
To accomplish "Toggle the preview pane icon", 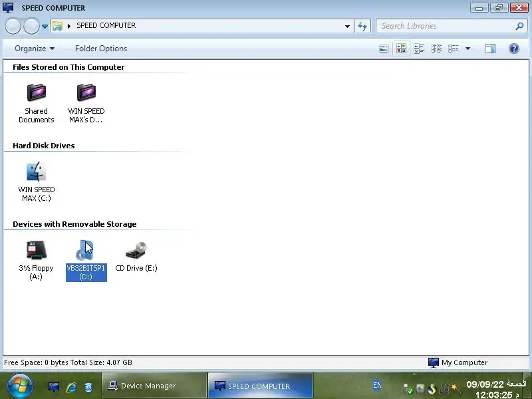I will tap(490, 49).
